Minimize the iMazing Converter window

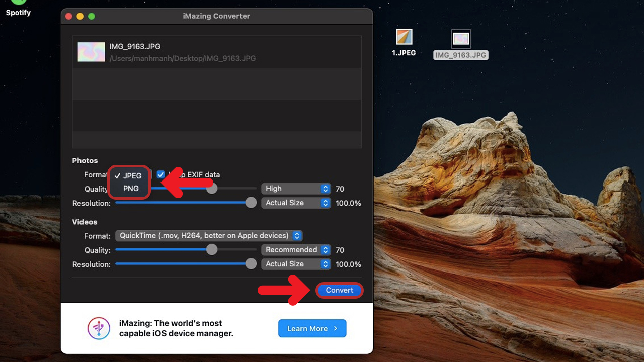[80, 16]
